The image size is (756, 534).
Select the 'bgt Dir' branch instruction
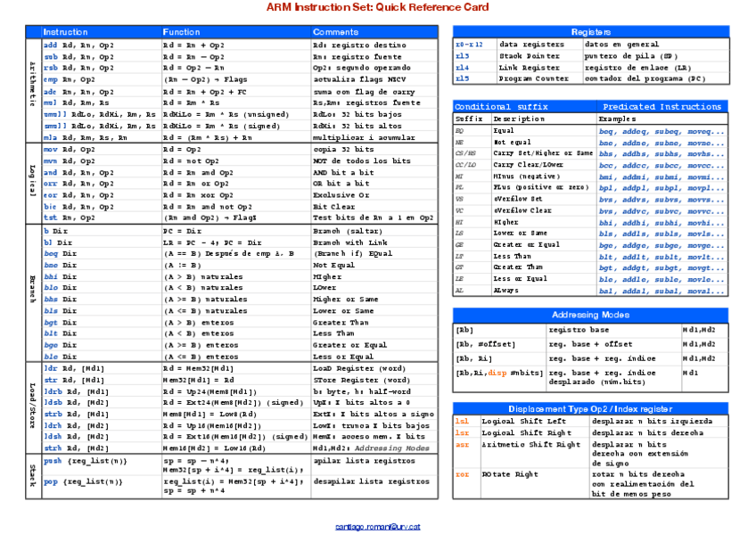[x=60, y=323]
